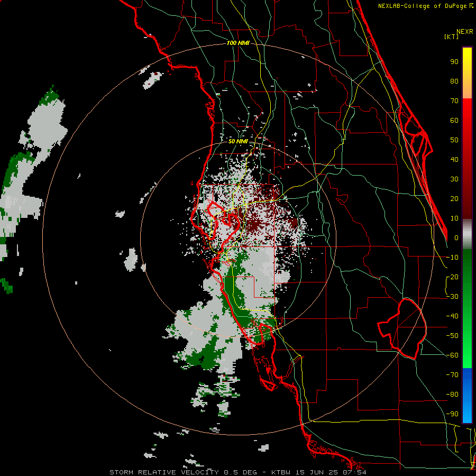This screenshot has width=476, height=476.
Task: Select the -40 value on velocity scale
Action: point(452,316)
